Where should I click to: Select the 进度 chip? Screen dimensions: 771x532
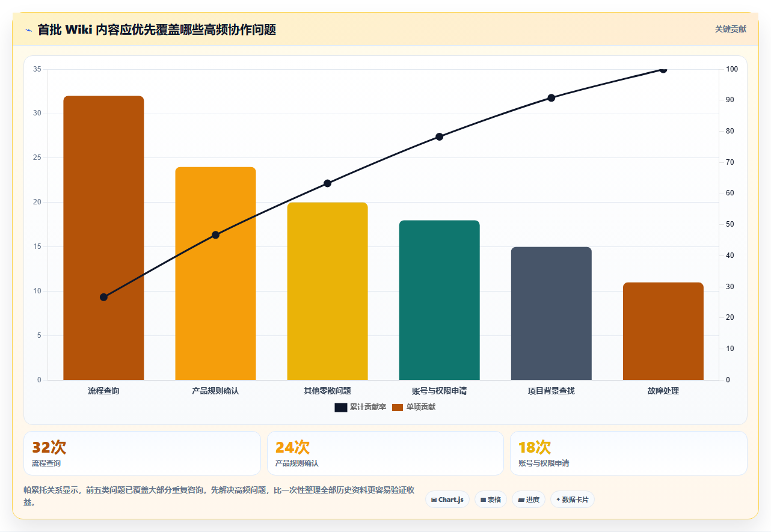529,500
